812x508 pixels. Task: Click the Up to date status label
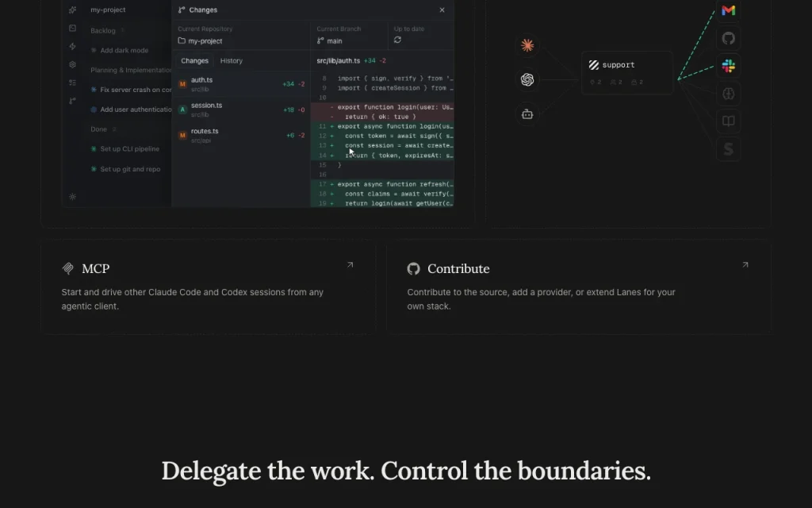pos(409,29)
